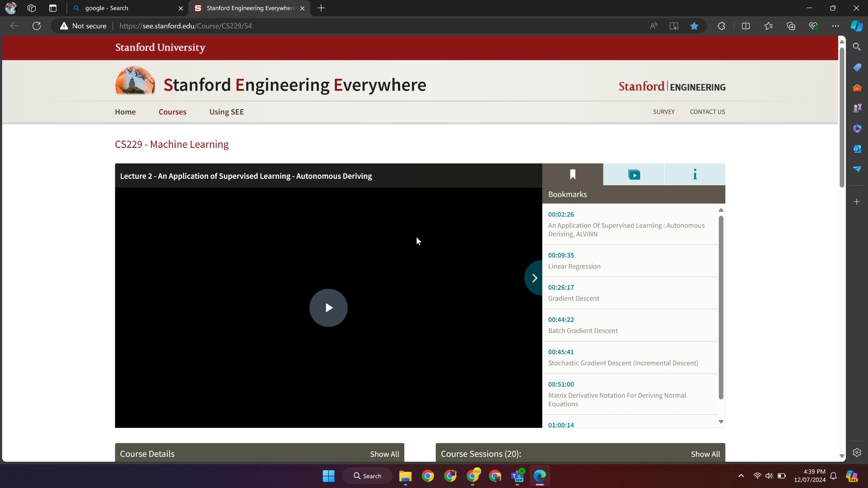Add sidebar app with plus icon
The width and height of the screenshot is (868, 488).
click(x=857, y=202)
